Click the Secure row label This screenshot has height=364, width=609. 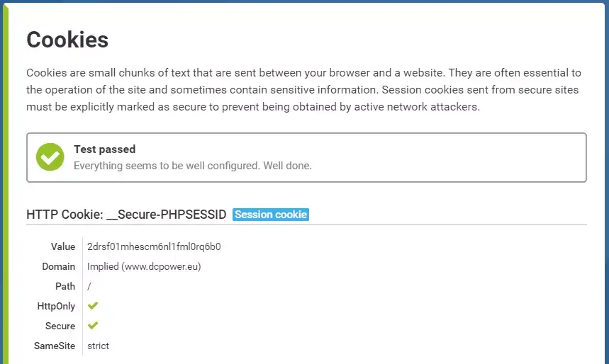coord(60,326)
